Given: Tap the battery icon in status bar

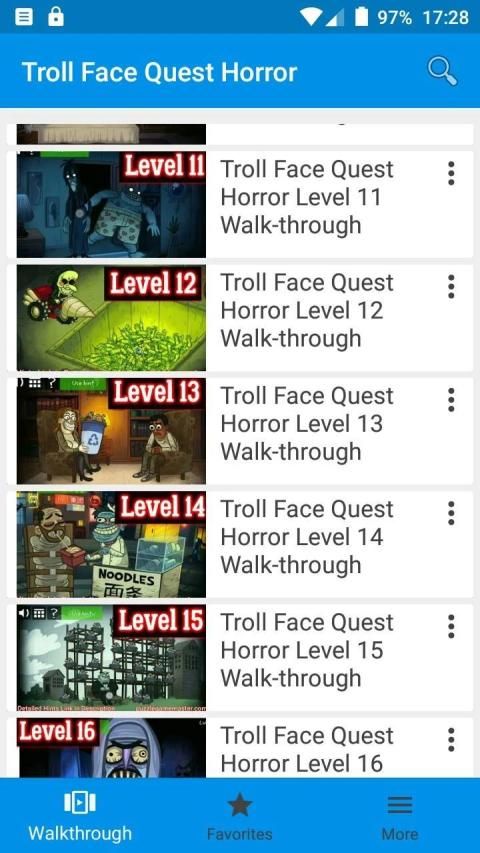Looking at the screenshot, I should (361, 17).
